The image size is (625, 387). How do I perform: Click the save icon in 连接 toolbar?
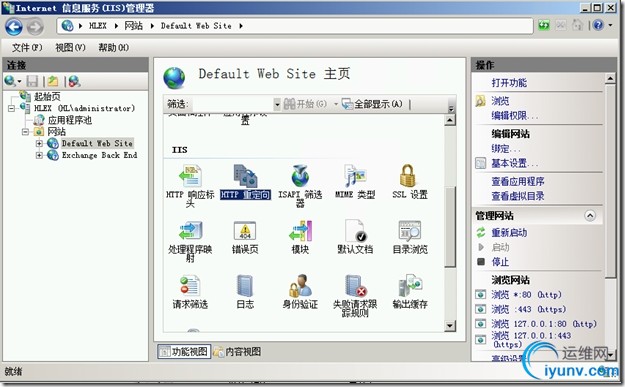pyautogui.click(x=32, y=81)
